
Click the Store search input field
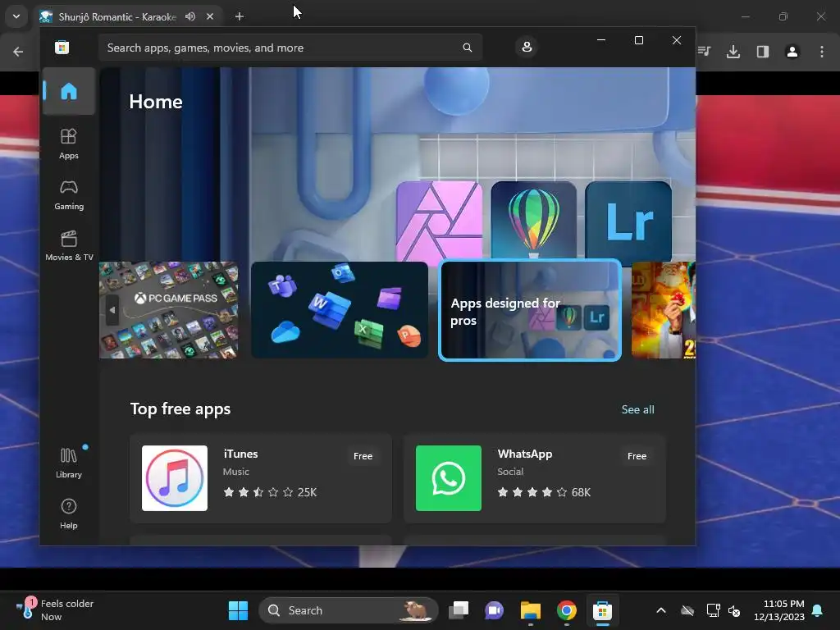tap(290, 48)
